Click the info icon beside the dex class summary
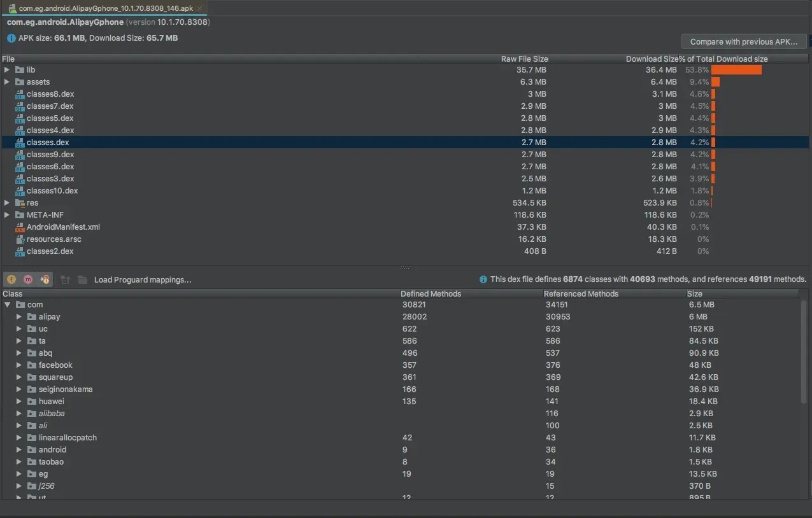The height and width of the screenshot is (518, 812). [x=483, y=279]
